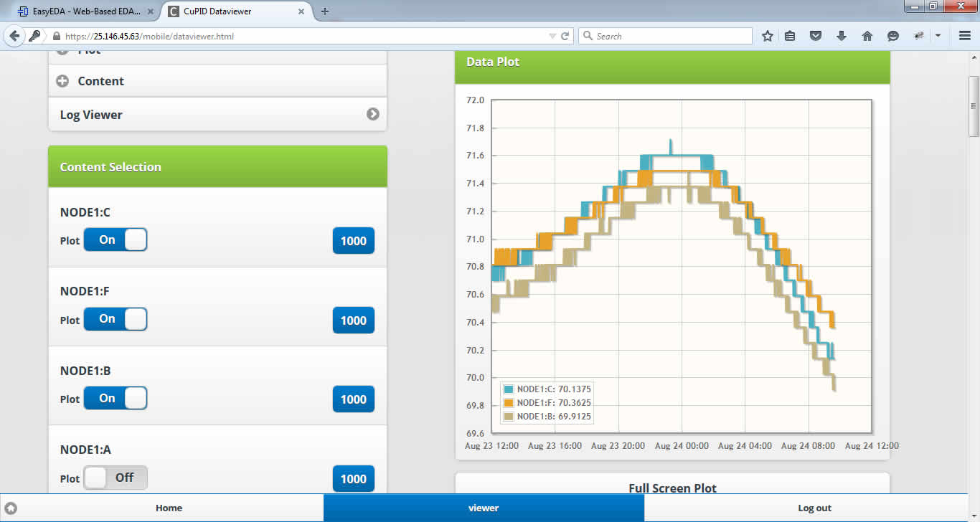Open a new tab with plus icon
980x522 pixels.
point(325,11)
